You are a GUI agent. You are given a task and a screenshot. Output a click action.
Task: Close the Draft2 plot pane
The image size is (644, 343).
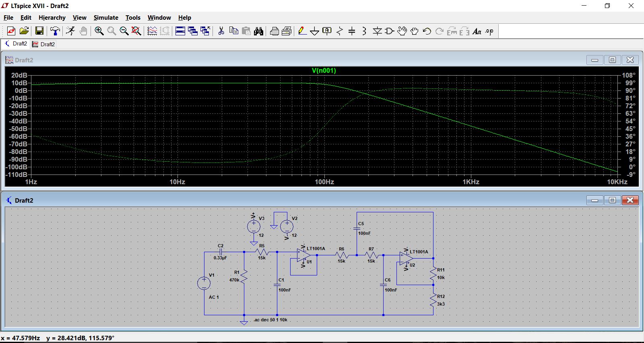point(630,60)
